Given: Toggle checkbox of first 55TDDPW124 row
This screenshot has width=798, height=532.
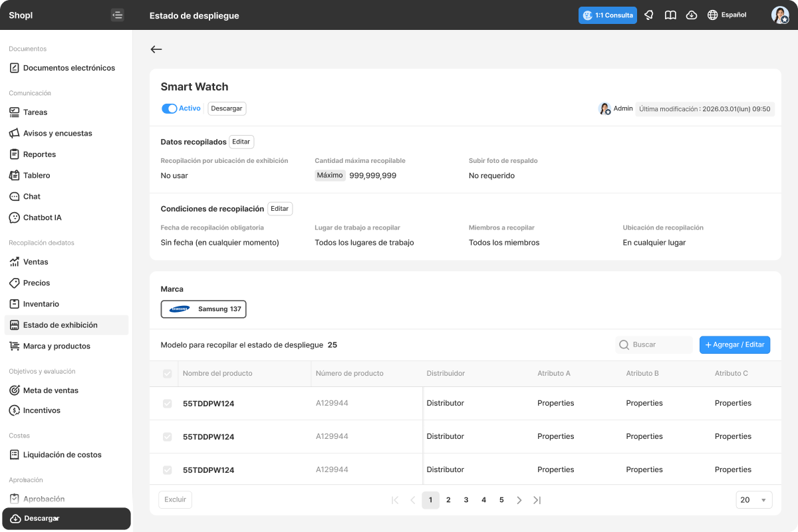Looking at the screenshot, I should click(168, 404).
